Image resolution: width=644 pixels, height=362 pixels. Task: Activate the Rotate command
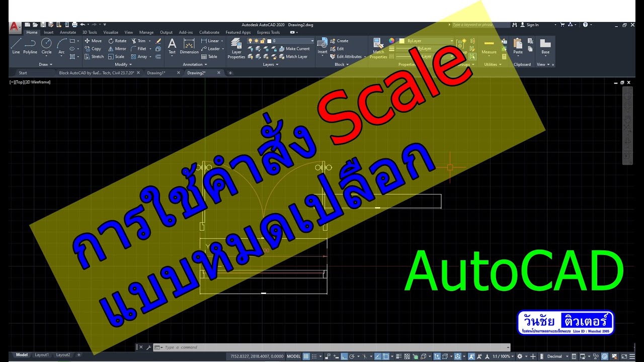117,41
